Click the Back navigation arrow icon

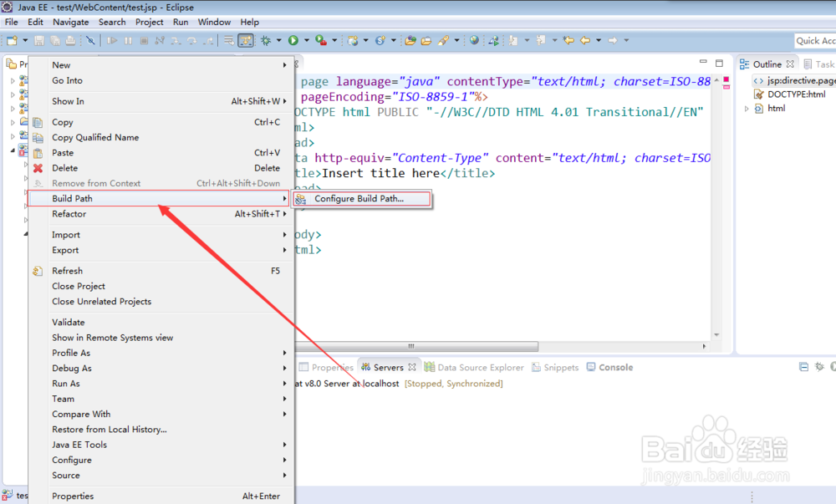pyautogui.click(x=585, y=40)
